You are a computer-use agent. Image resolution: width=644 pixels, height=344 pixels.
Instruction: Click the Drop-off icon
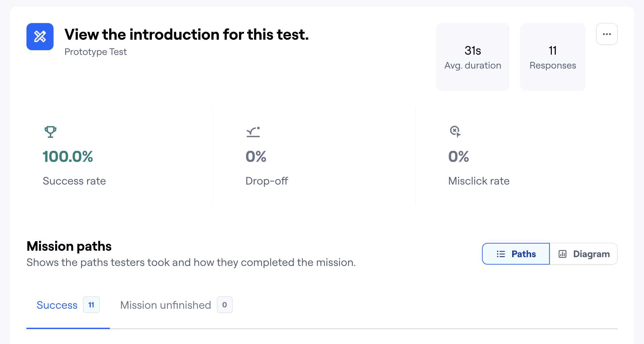click(x=253, y=132)
